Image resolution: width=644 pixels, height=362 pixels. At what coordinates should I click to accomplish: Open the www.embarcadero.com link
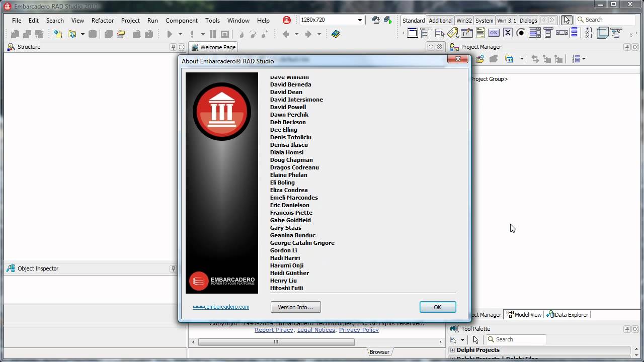click(221, 307)
